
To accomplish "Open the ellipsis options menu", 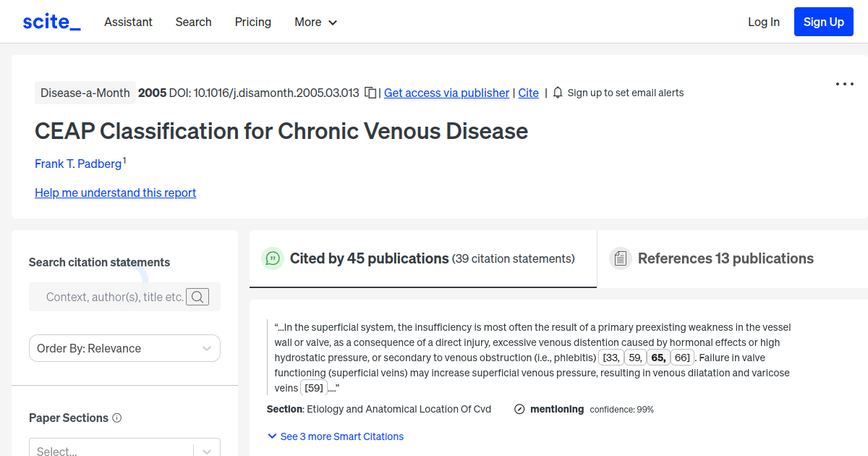I will pyautogui.click(x=844, y=84).
